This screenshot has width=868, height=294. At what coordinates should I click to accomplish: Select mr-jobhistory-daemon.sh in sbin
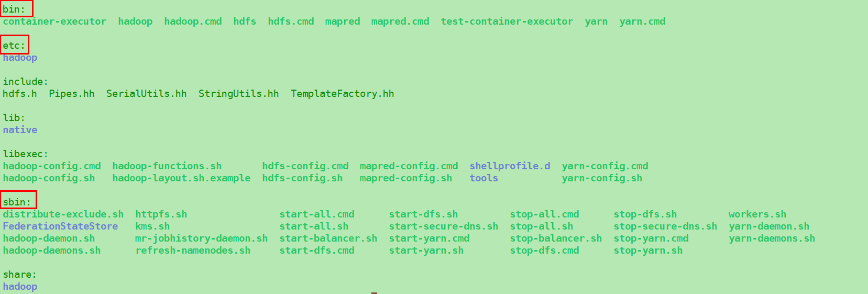point(201,238)
